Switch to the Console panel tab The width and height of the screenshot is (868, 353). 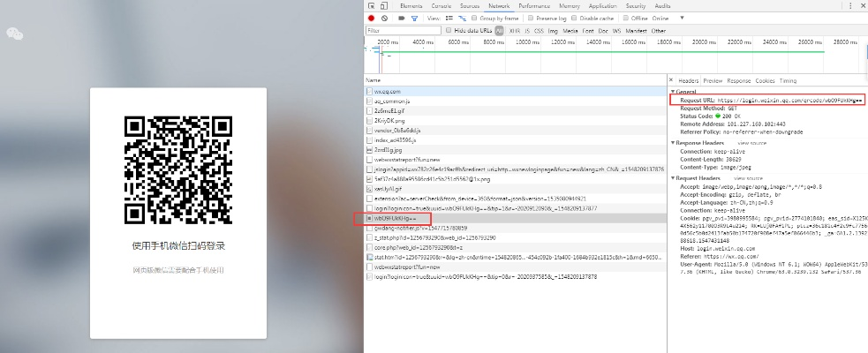click(x=441, y=5)
